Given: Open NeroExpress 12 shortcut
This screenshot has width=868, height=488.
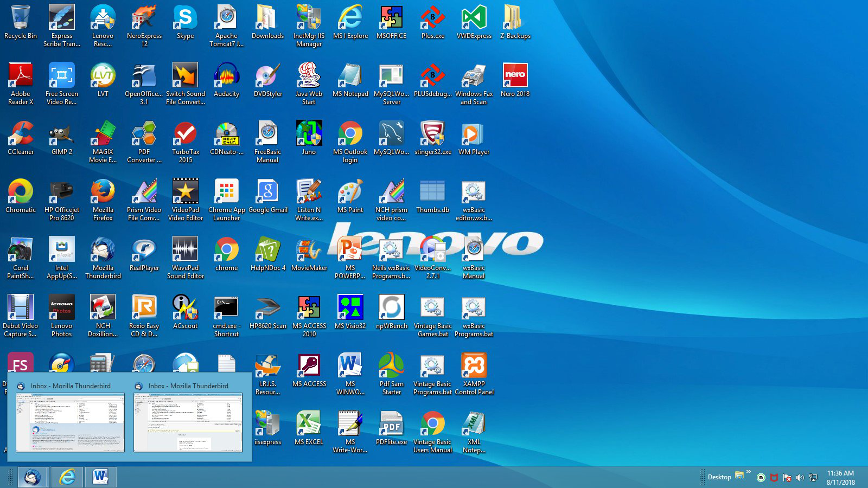Looking at the screenshot, I should (x=144, y=26).
